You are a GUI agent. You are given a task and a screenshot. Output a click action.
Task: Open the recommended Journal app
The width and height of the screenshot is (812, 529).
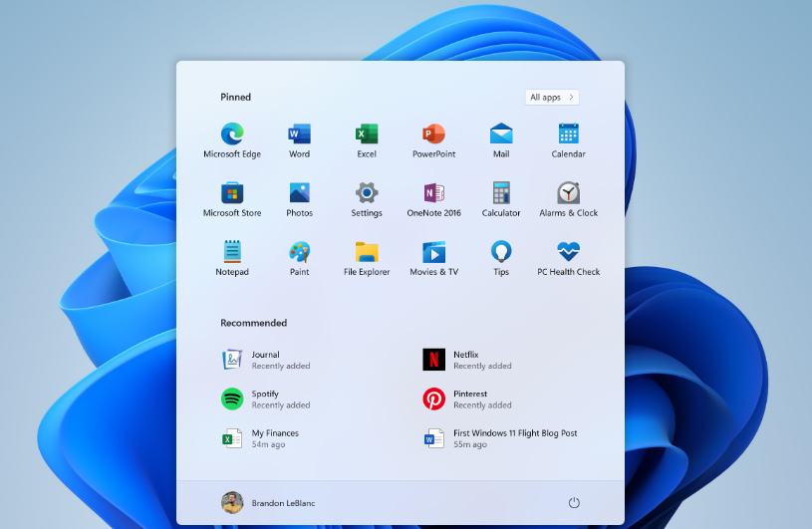pyautogui.click(x=266, y=360)
